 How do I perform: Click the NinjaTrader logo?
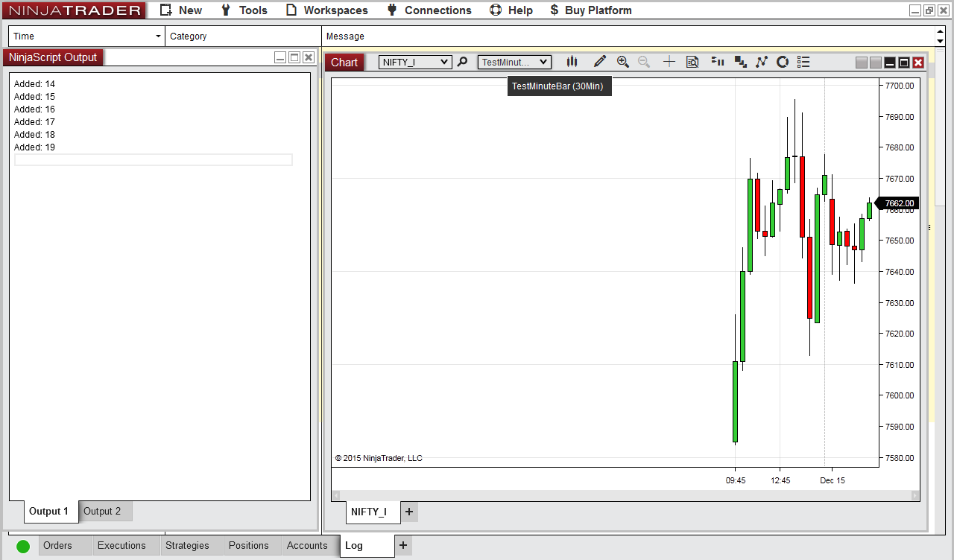[73, 10]
